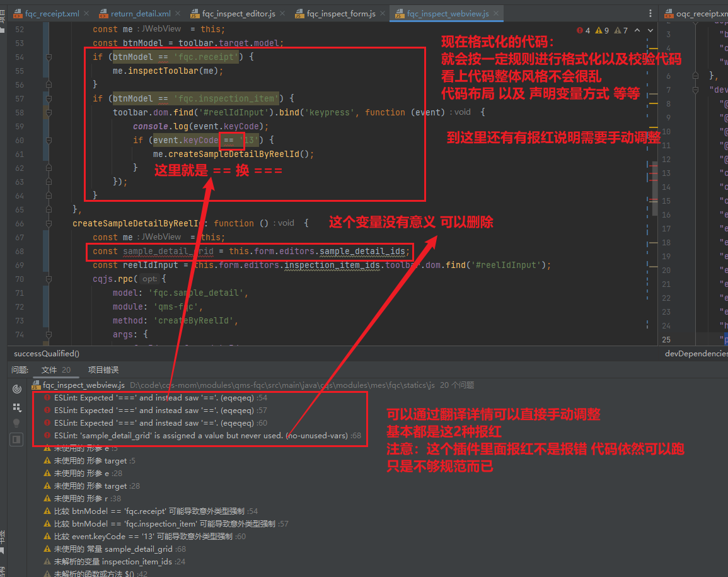This screenshot has height=577, width=728.
Task: Click createSampleDetailByReelId call on line 61
Action: [234, 154]
